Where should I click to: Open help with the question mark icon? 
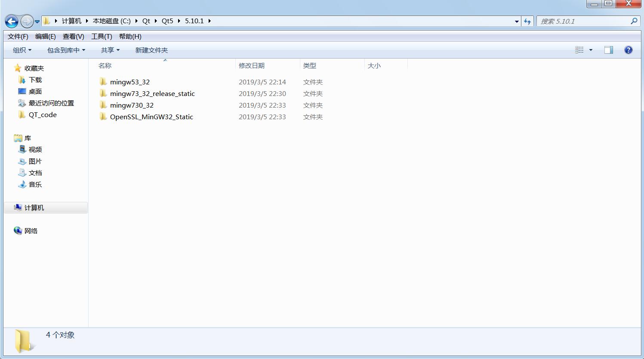click(x=628, y=50)
